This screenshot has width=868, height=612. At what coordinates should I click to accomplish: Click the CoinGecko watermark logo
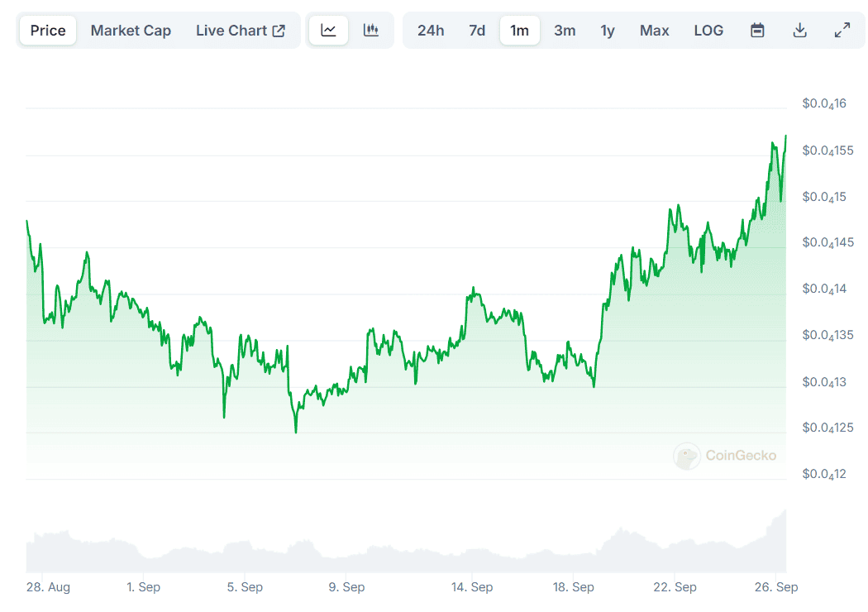725,456
